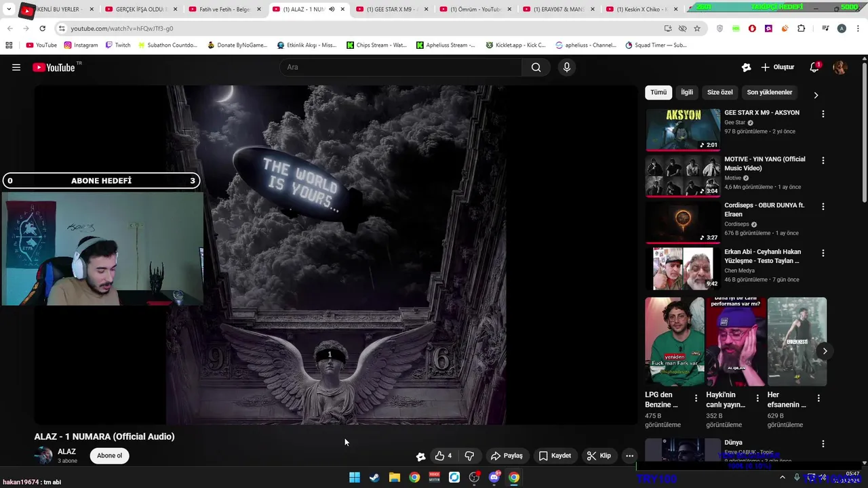Open options for LPG den Benzine short
Viewport: 868px width, 488px height.
tap(696, 399)
